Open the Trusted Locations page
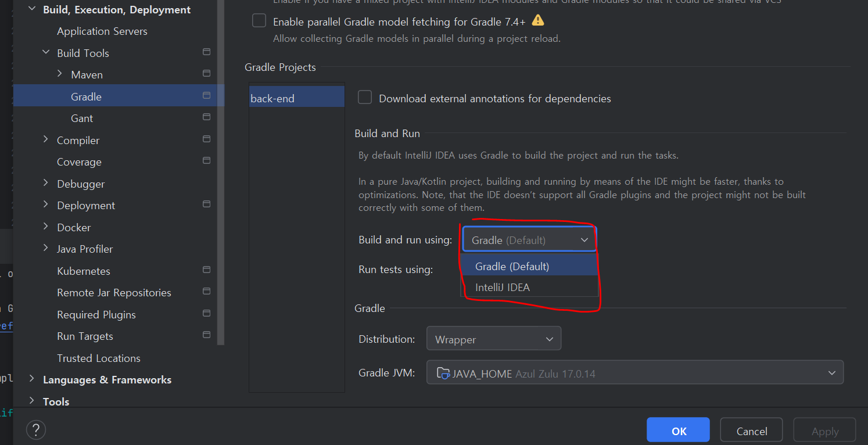 tap(99, 358)
